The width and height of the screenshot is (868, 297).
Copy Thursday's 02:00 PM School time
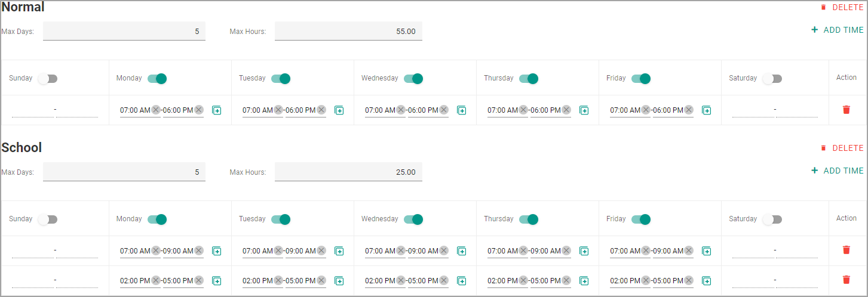[584, 281]
